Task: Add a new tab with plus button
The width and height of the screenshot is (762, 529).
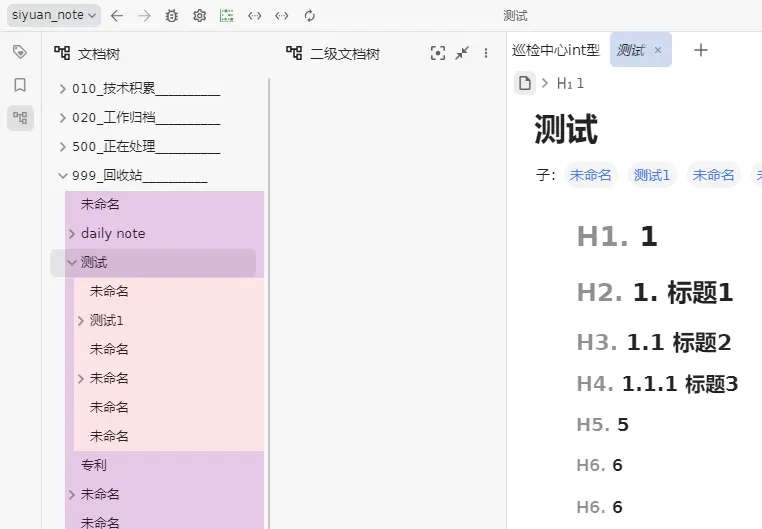Action: coord(701,50)
